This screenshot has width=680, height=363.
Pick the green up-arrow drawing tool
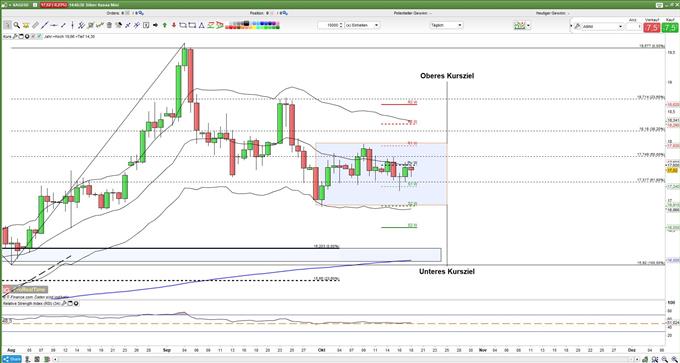tap(165, 25)
